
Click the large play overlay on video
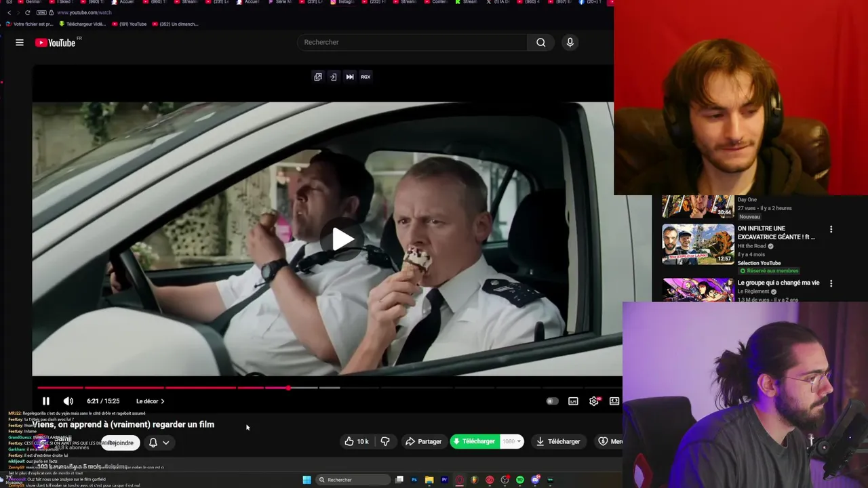pos(342,239)
